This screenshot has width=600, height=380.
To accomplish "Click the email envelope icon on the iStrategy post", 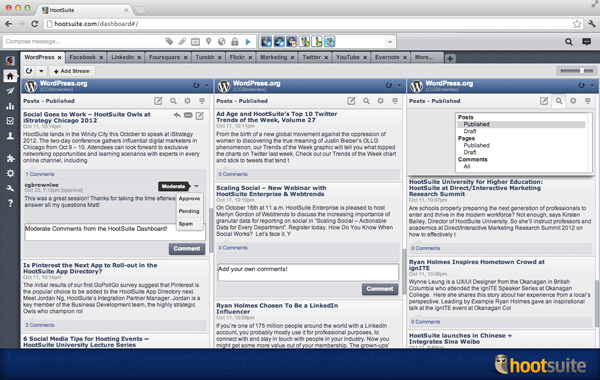I will (188, 115).
